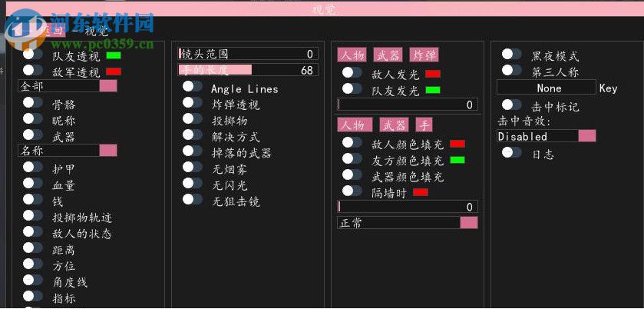The width and height of the screenshot is (644, 309).
Task: Enable the 友方颜色填充 switch
Action: [x=352, y=158]
